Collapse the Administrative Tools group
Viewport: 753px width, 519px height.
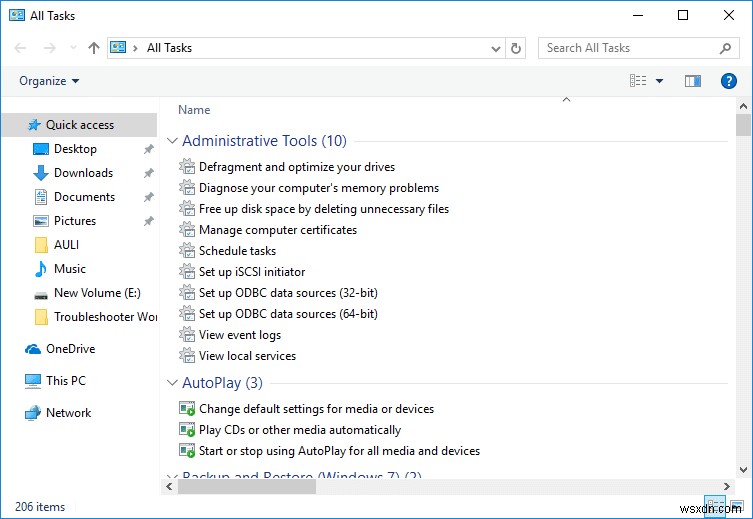pyautogui.click(x=172, y=142)
